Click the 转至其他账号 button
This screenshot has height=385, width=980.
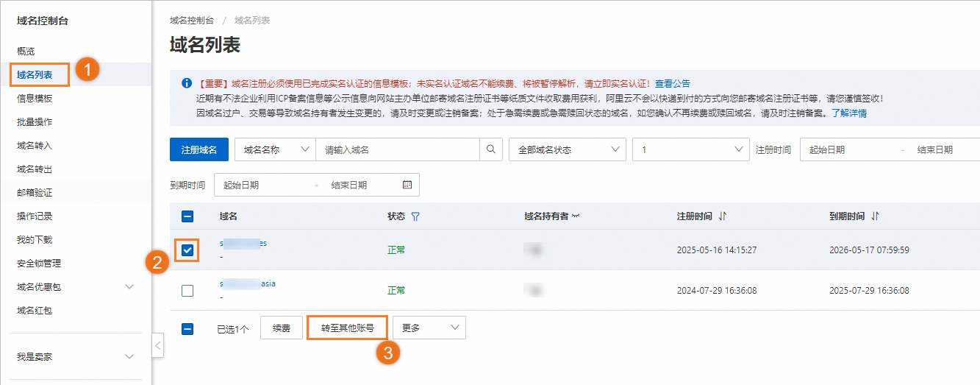pyautogui.click(x=348, y=328)
